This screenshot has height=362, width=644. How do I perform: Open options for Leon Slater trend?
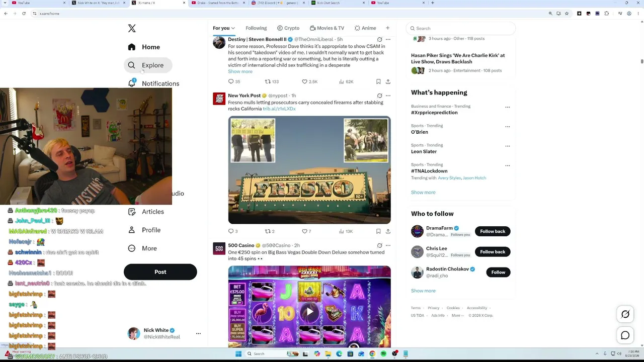coord(508,146)
